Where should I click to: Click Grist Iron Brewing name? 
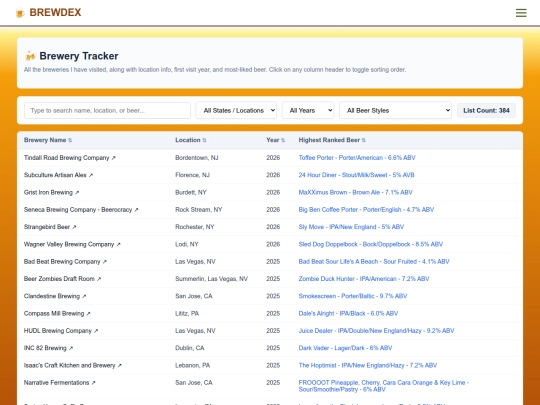point(48,192)
